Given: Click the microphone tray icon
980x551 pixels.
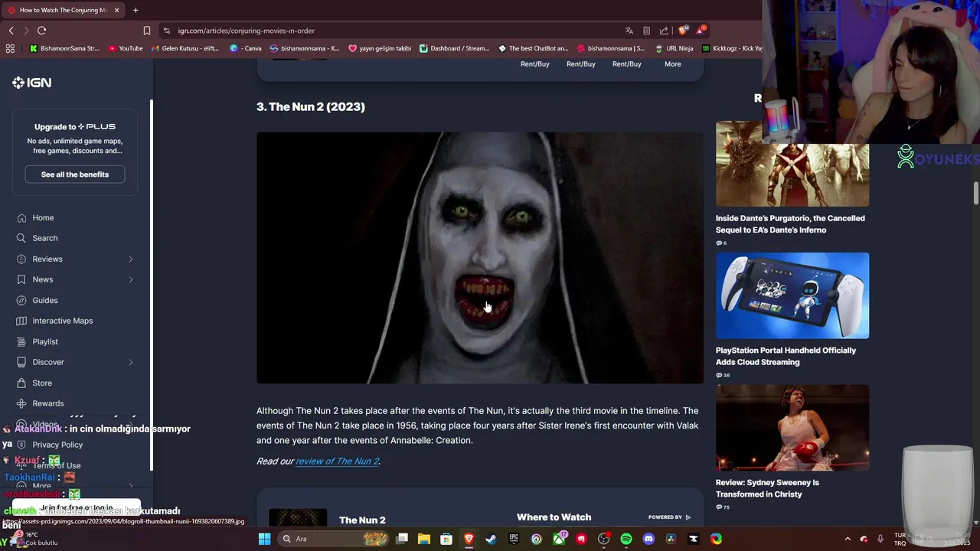Looking at the screenshot, I should click(x=880, y=539).
